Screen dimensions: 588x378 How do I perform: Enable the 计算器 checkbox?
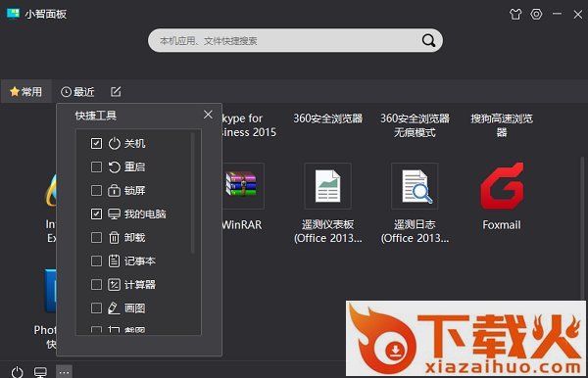point(96,285)
